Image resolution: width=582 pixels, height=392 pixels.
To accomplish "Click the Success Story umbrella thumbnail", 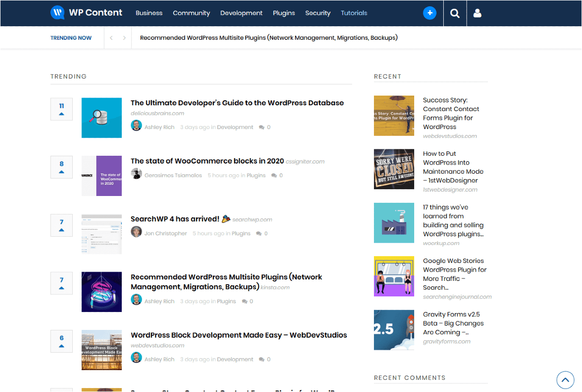I will (x=394, y=115).
